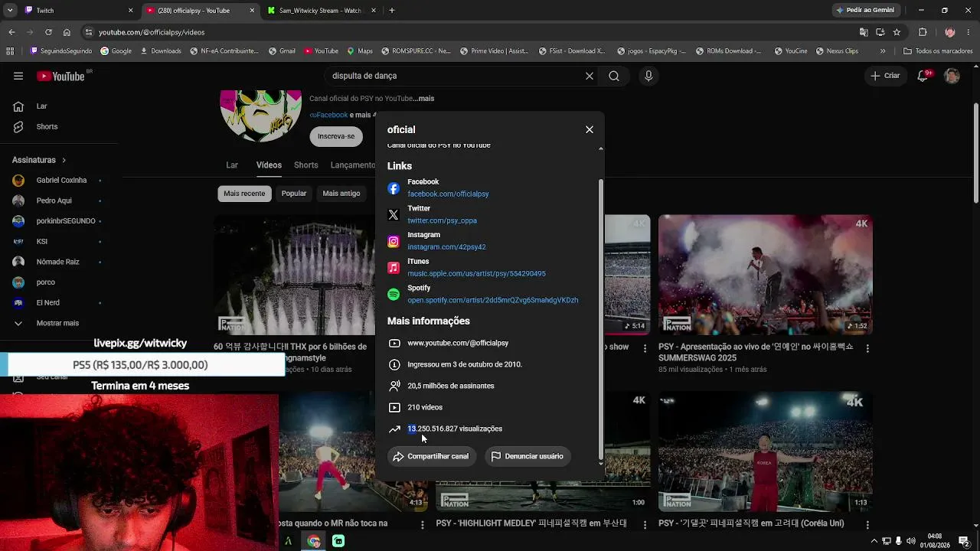Screen dimensions: 980x551
Task: Open the Lar home icon in the sidebar
Action: click(x=18, y=106)
